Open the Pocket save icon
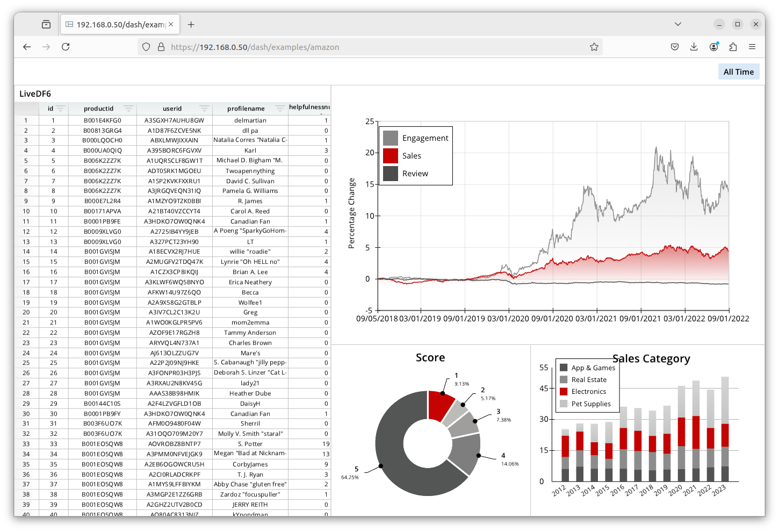Viewport: 779px width, 532px height. [x=675, y=47]
